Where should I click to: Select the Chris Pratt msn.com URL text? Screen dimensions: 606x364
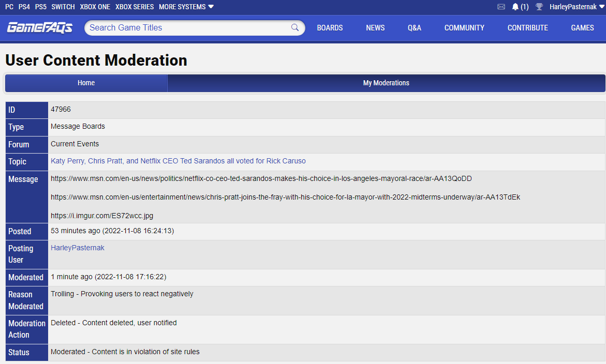pyautogui.click(x=285, y=197)
